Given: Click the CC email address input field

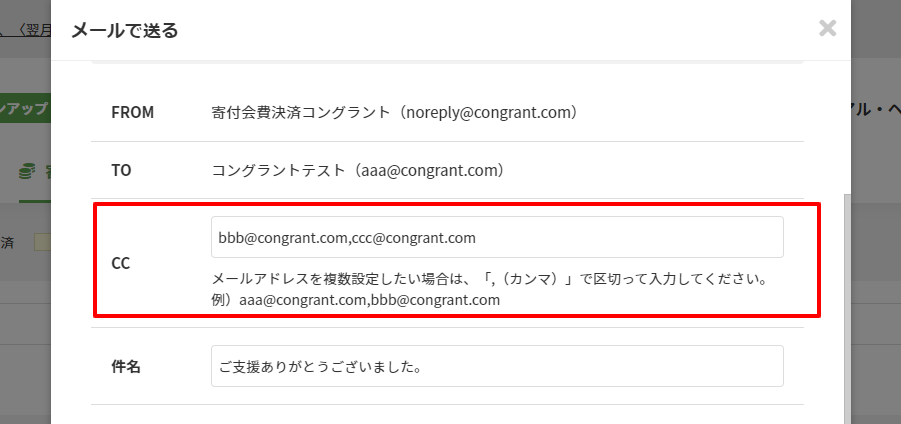Looking at the screenshot, I should [497, 237].
